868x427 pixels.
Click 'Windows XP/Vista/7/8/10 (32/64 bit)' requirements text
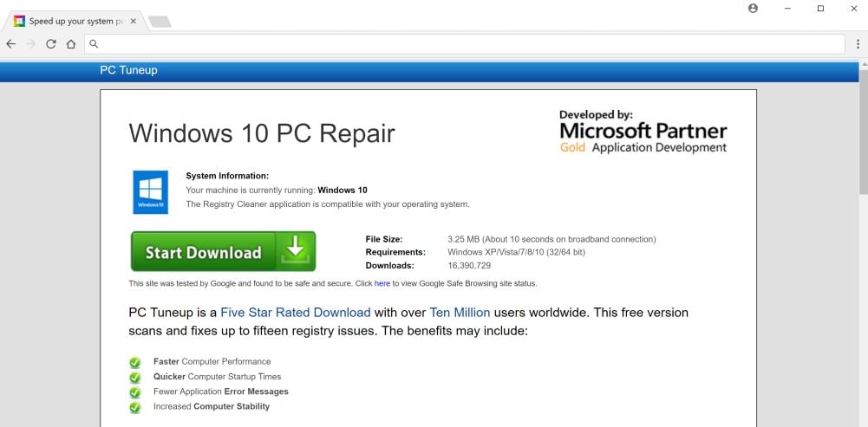tap(516, 252)
